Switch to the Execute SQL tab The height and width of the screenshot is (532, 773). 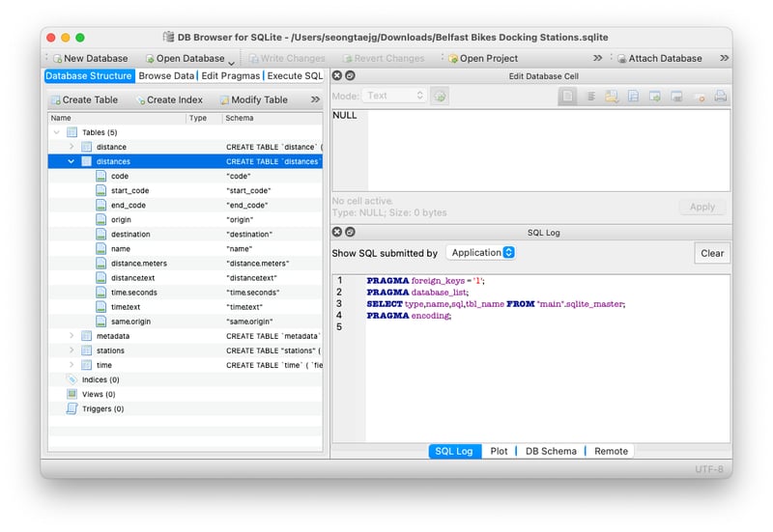(295, 75)
